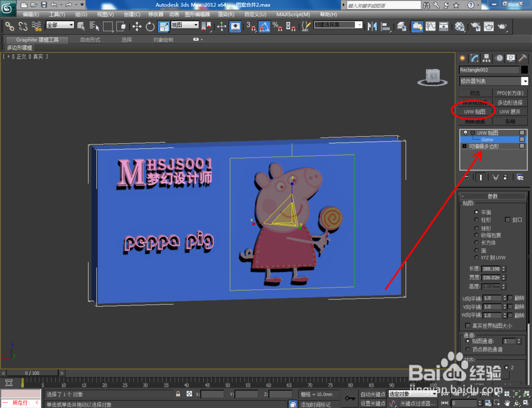Enable the 真实世界贴图大小 checkbox
The height and width of the screenshot is (408, 532).
tap(468, 326)
